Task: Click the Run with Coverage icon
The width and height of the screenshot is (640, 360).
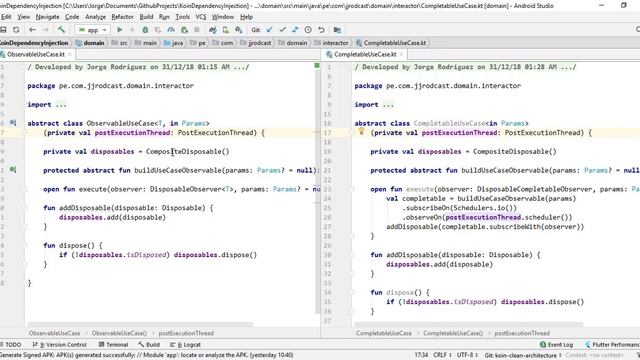Action: pos(158,30)
